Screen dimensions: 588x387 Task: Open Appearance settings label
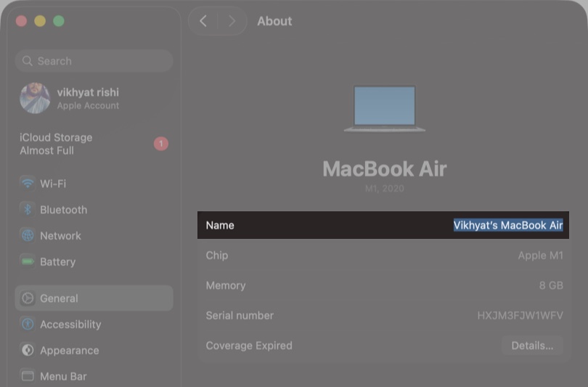[x=70, y=350]
